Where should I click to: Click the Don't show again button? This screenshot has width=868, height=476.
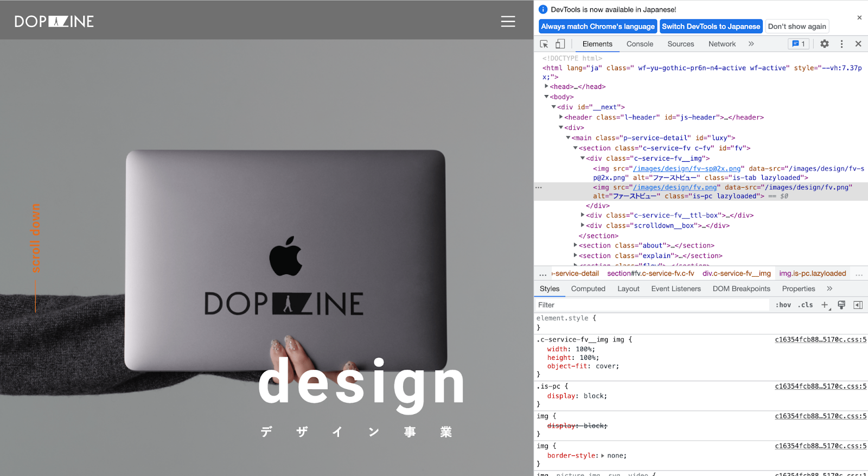[797, 26]
